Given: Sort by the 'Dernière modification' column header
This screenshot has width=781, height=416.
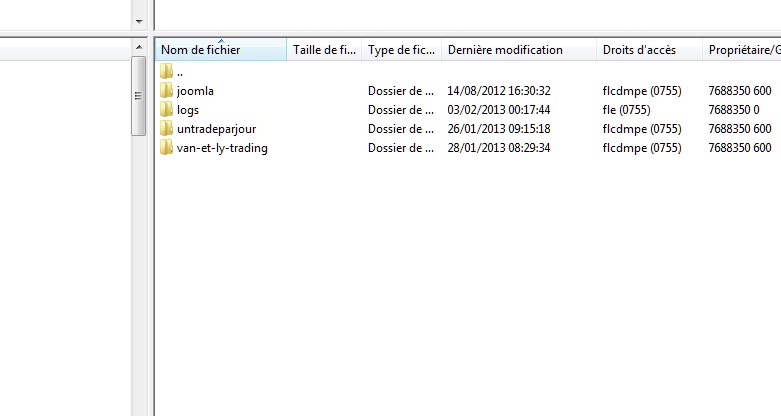Looking at the screenshot, I should pyautogui.click(x=518, y=50).
